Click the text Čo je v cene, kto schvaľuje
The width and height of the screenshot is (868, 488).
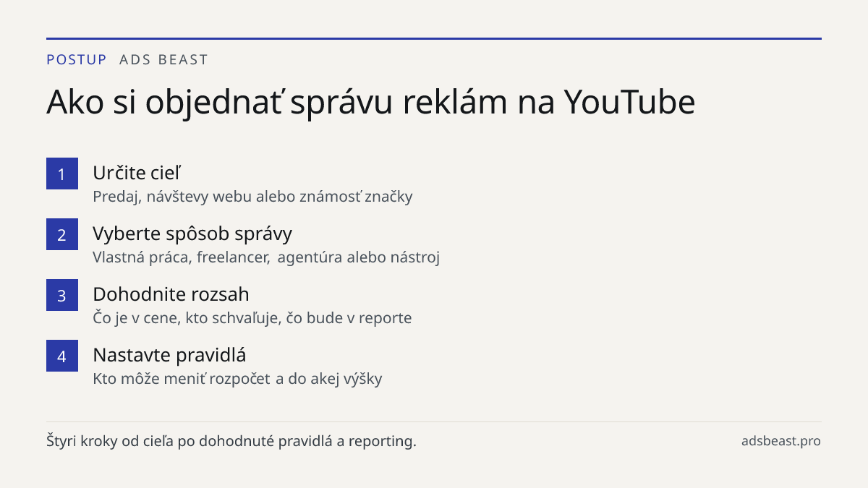pos(187,318)
